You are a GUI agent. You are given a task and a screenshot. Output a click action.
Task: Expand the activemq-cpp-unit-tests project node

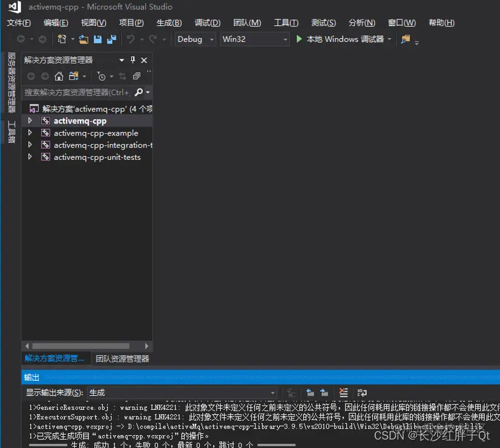tap(30, 157)
